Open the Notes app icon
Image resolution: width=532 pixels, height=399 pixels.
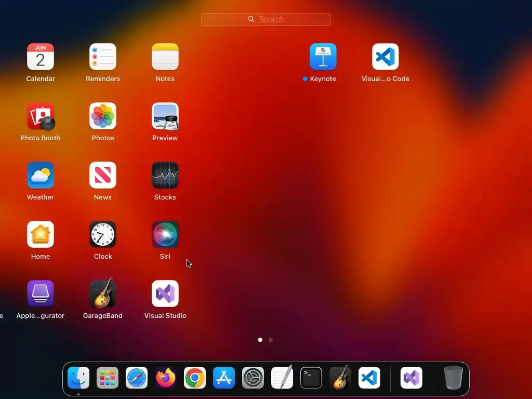165,57
